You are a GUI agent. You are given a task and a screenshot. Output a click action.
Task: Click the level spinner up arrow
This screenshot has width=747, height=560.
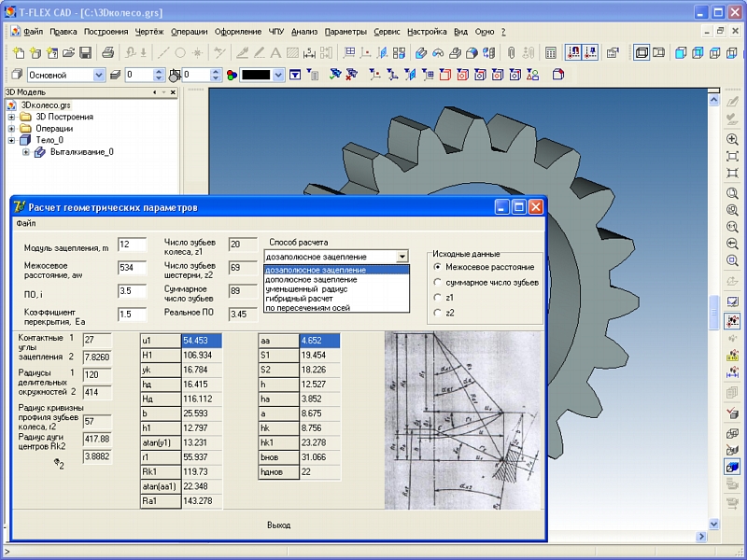click(159, 72)
